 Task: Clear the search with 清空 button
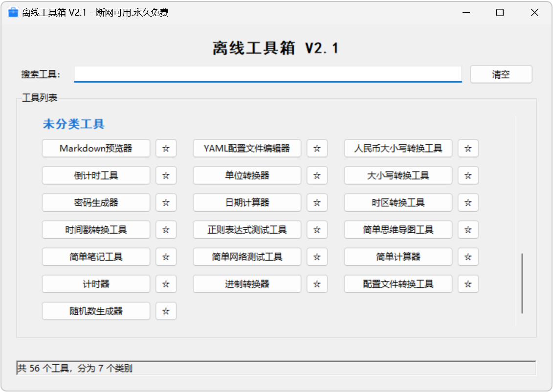point(501,74)
